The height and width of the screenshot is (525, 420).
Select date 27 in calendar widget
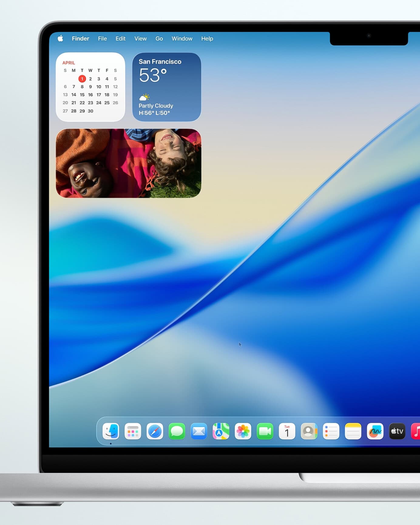65,111
